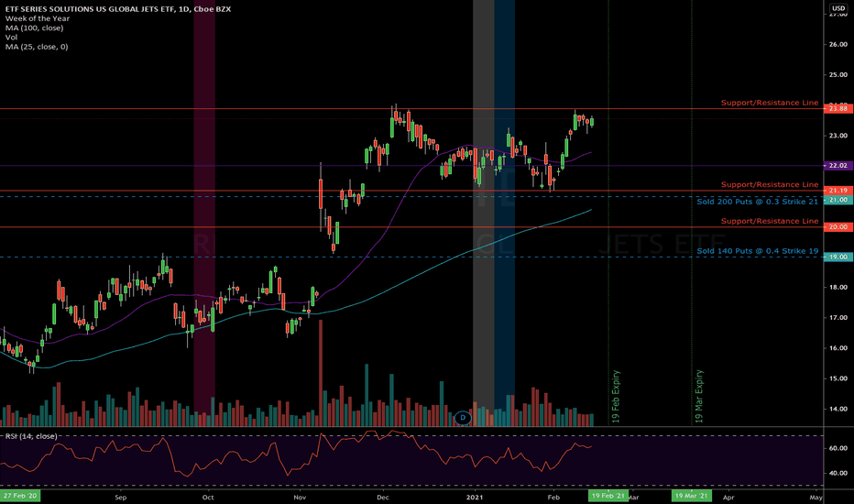The height and width of the screenshot is (504, 854).
Task: Select the MA (25, close, 0) indicator label
Action: (37, 47)
